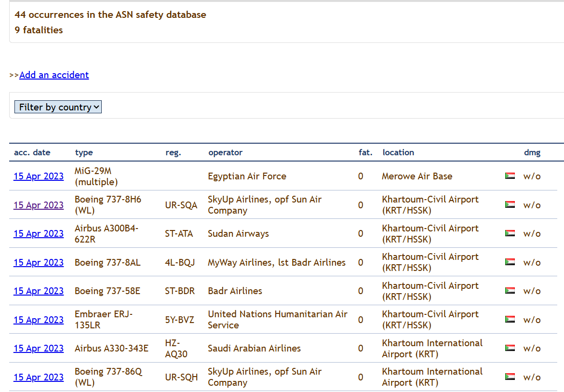This screenshot has height=392, width=564.
Task: Open the accident date link for Airbus A300B4-622R
Action: pos(39,233)
